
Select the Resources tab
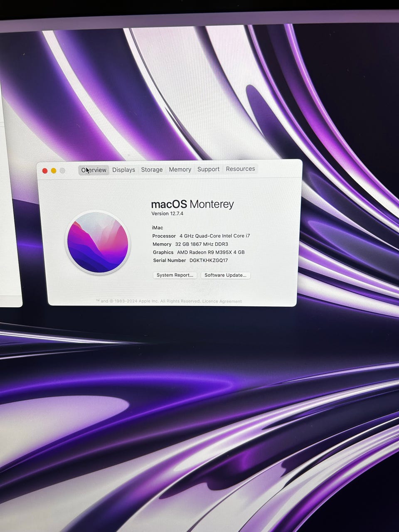[x=240, y=169]
